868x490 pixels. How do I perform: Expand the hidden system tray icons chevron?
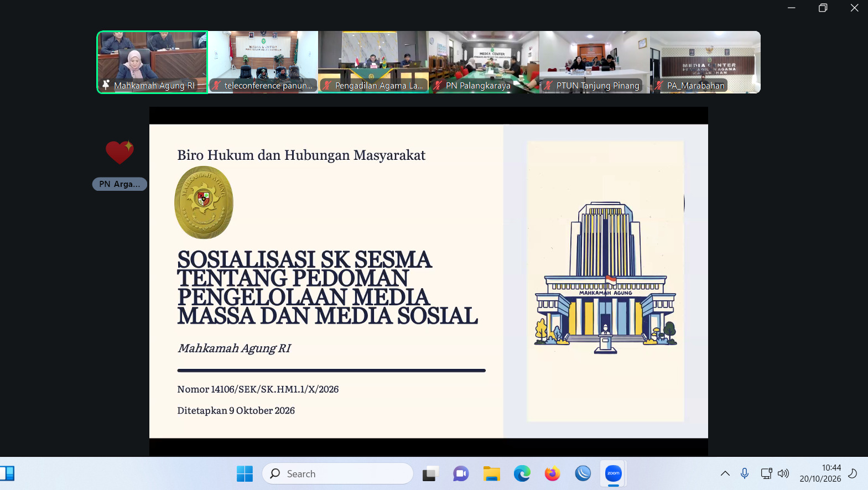pos(725,473)
